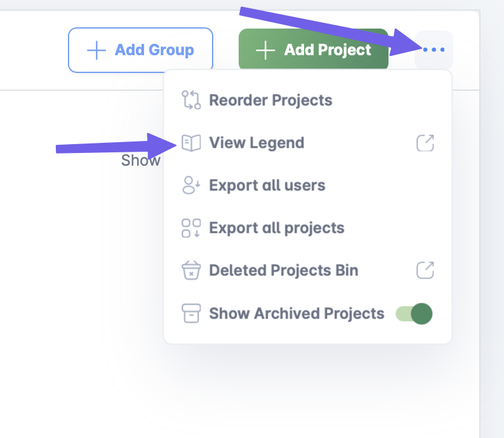Open View Legend menu entry
The image size is (504, 438).
[256, 143]
